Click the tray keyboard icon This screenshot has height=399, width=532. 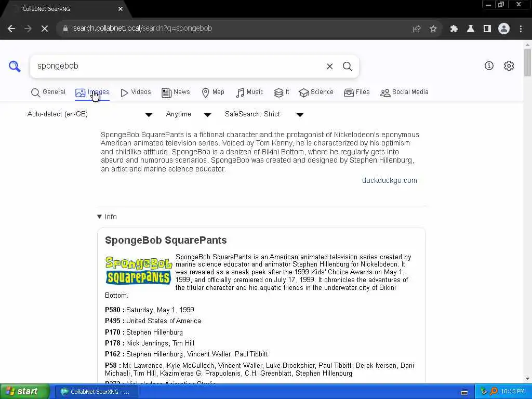click(x=464, y=392)
